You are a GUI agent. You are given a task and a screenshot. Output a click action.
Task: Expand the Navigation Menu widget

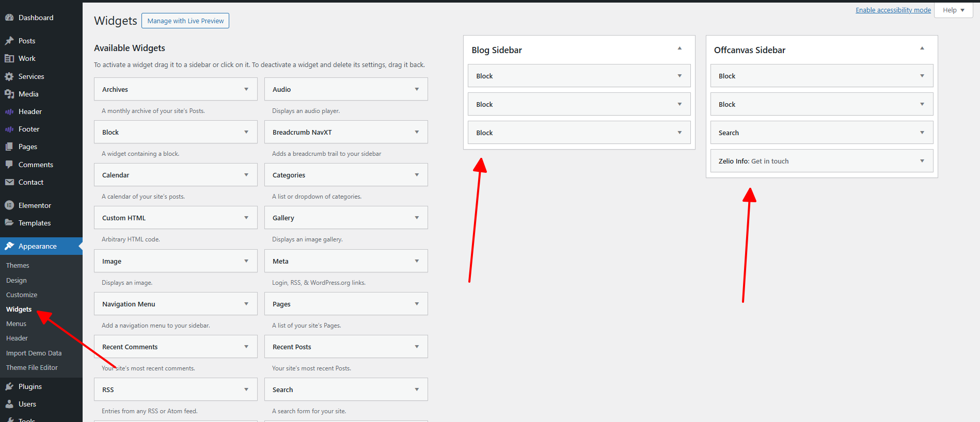pos(246,304)
